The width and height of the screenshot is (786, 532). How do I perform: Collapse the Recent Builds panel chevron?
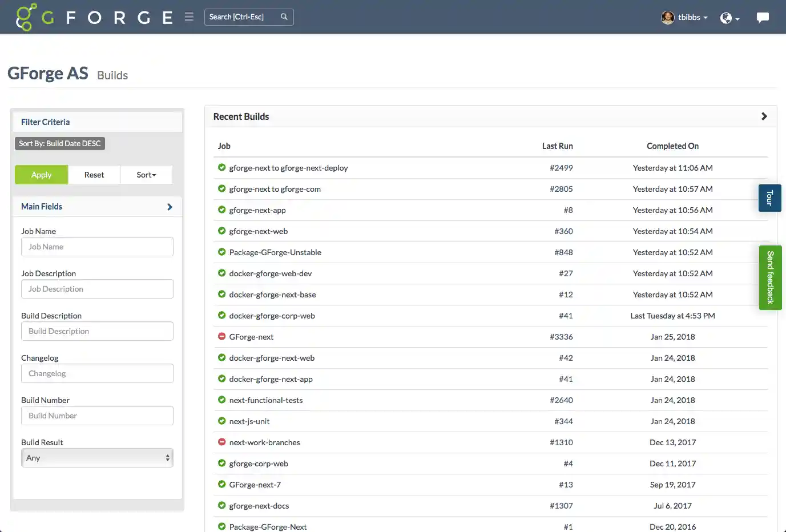(764, 116)
